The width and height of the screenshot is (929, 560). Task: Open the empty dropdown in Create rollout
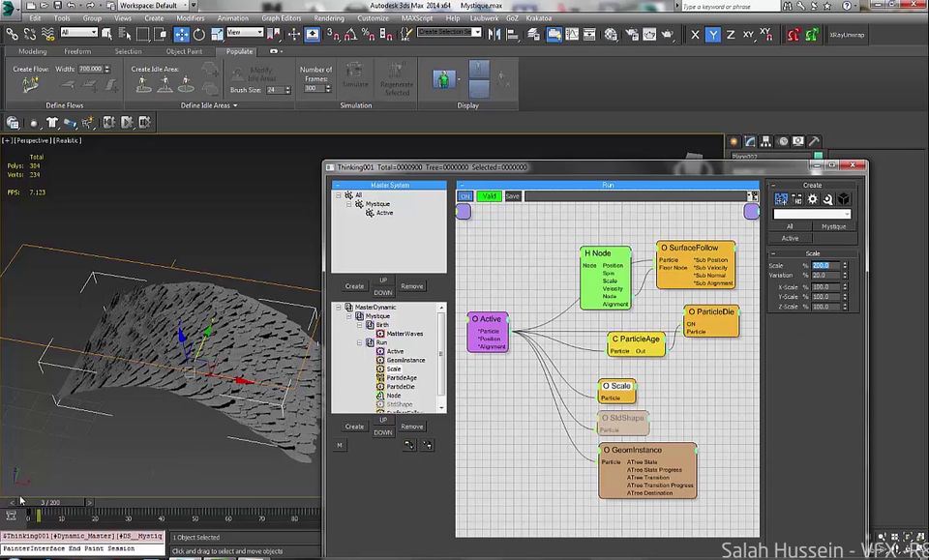pos(811,214)
